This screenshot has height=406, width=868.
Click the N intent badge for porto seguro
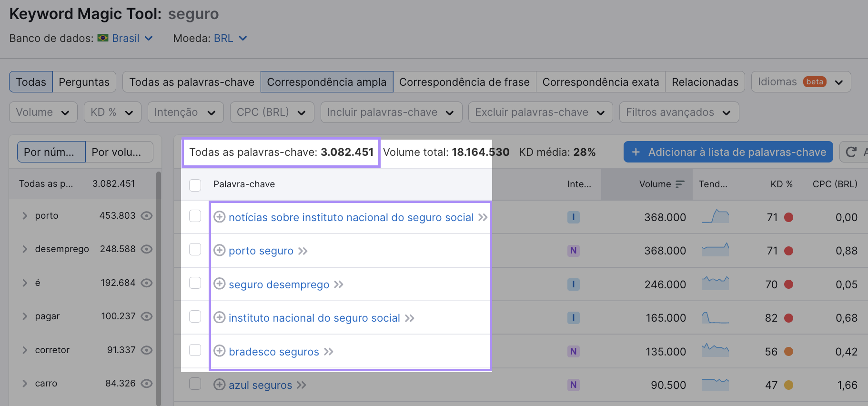tap(574, 251)
